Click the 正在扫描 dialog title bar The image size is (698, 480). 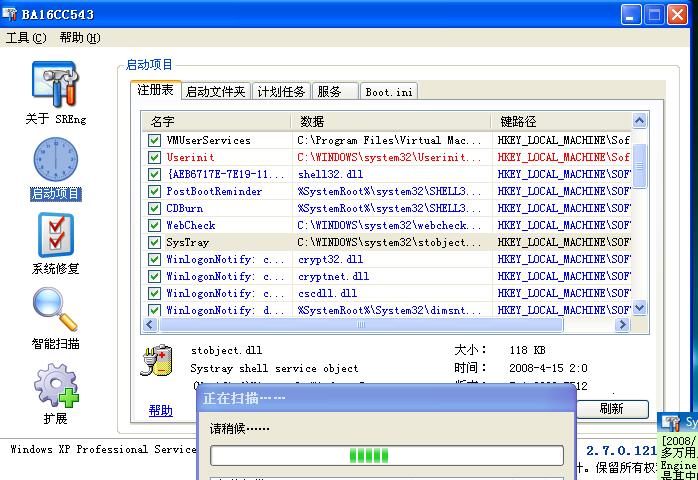[x=386, y=398]
